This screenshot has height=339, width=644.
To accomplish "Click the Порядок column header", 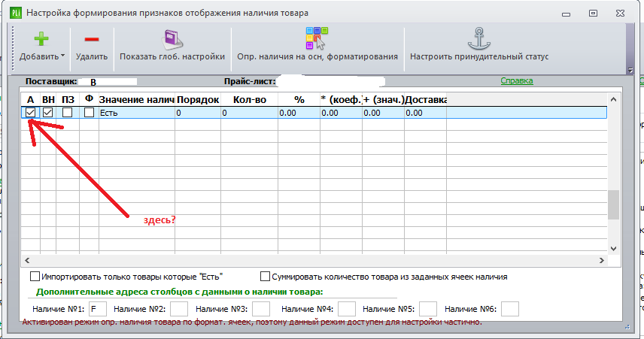I will point(198,100).
